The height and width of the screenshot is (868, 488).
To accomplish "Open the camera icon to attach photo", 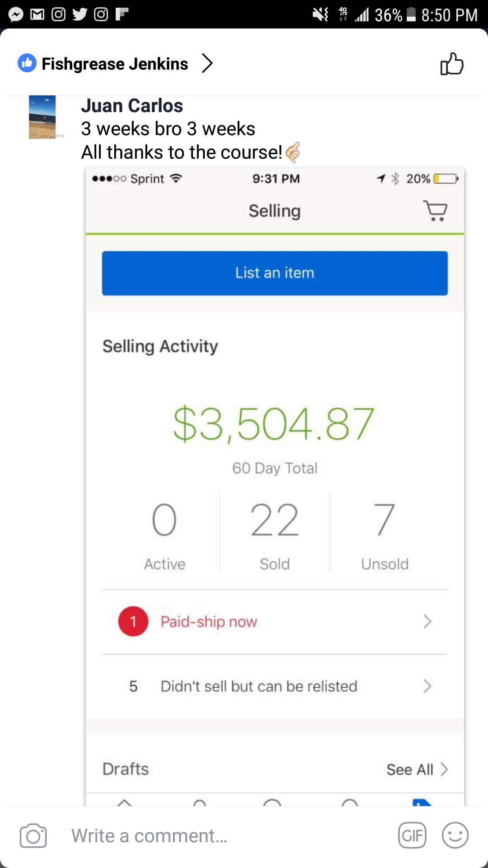I will coord(33,836).
